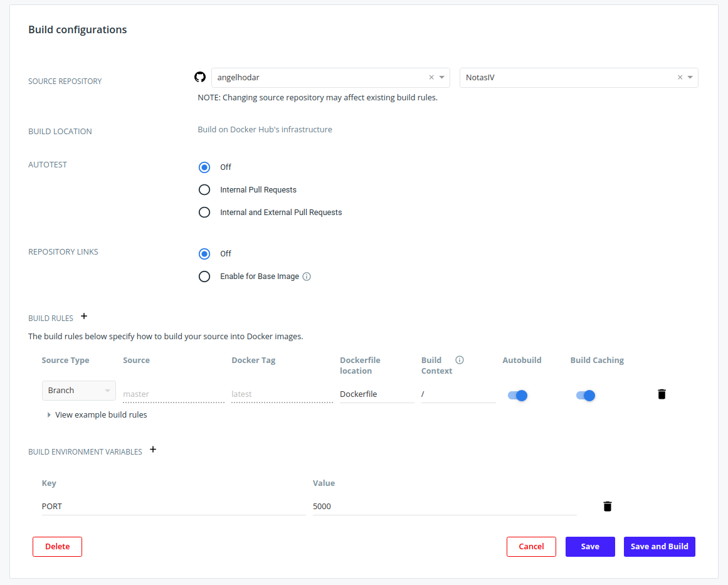Screen dimensions: 728x585
Task: Click the GitHub logo icon
Action: coord(199,77)
